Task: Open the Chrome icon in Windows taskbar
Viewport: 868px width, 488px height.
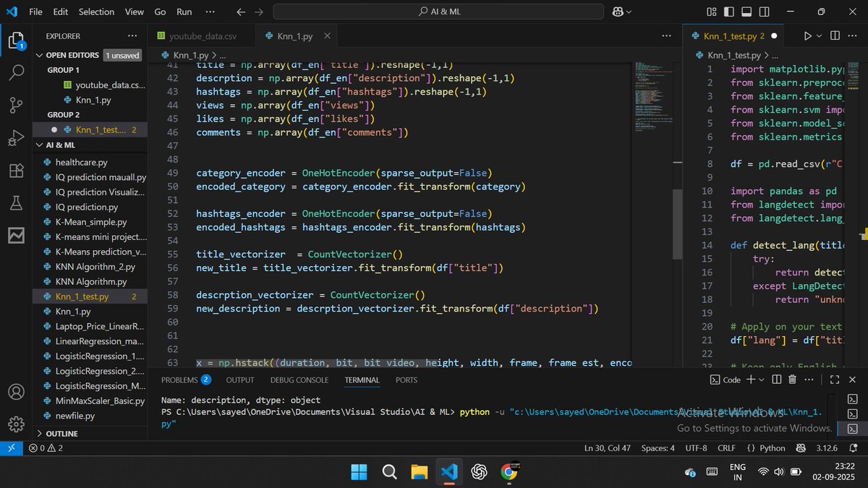Action: (x=509, y=472)
